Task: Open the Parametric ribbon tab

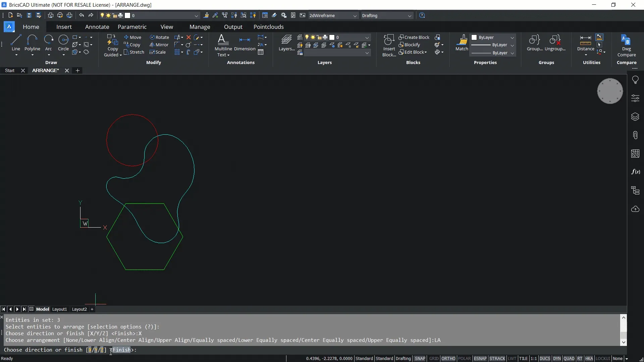Action: [x=132, y=27]
